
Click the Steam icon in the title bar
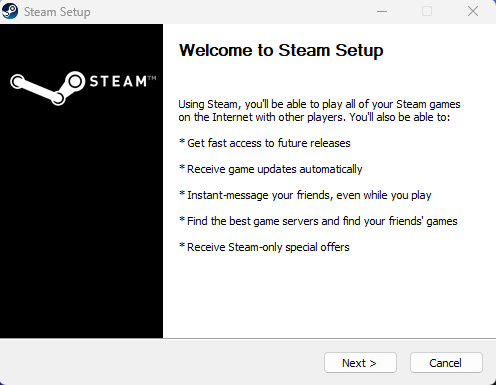coord(10,11)
